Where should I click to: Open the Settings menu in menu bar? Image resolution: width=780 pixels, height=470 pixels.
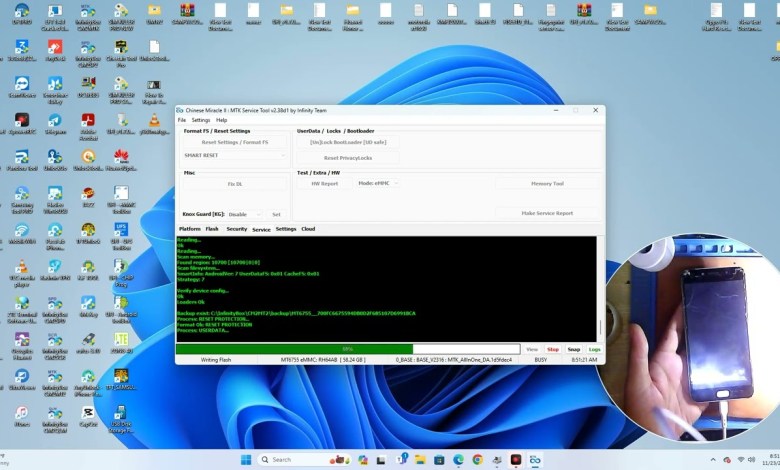point(201,120)
